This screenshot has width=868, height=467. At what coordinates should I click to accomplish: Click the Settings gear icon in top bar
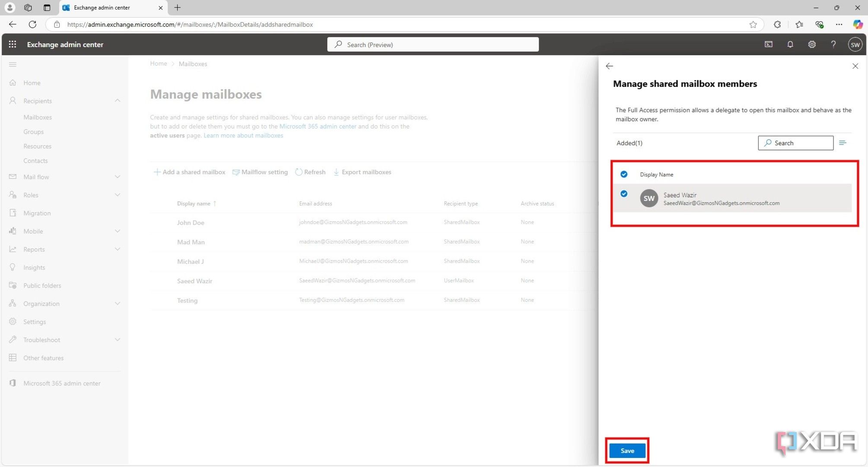tap(812, 44)
